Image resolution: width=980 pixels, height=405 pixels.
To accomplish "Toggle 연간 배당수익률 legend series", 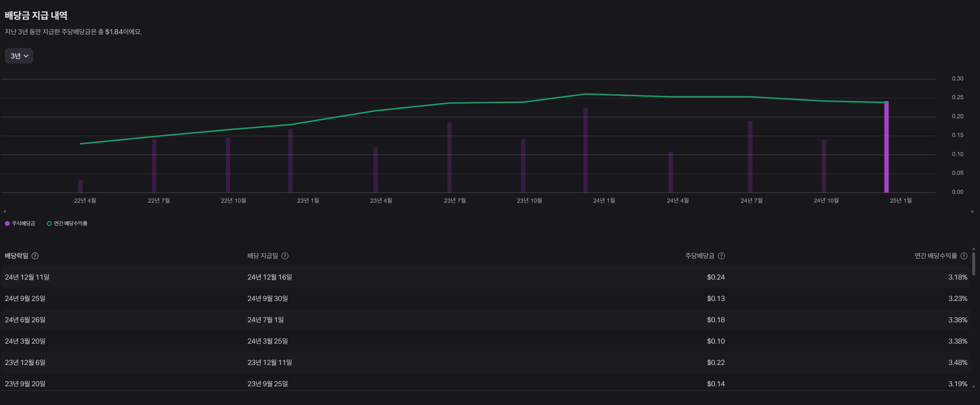I will point(67,223).
